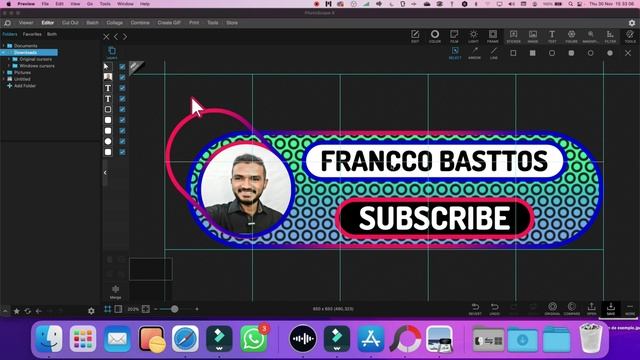This screenshot has width=640, height=360.
Task: Toggle visibility of portrait photo layer
Action: tap(122, 77)
